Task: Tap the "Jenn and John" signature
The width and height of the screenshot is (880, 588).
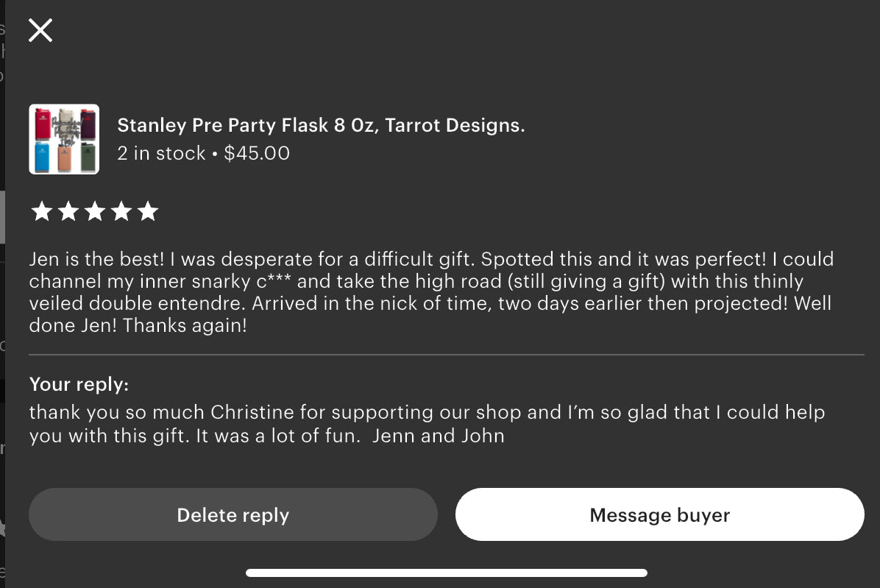Action: (x=438, y=436)
